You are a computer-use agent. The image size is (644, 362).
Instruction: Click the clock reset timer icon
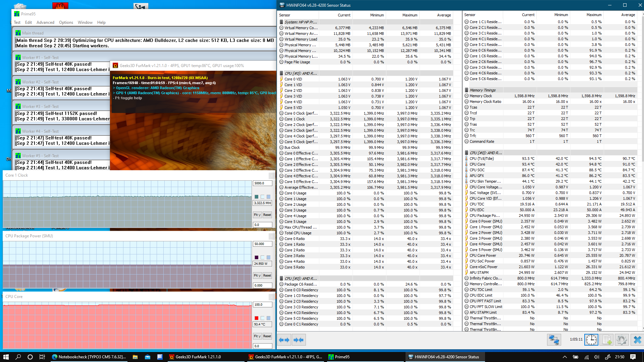[591, 340]
